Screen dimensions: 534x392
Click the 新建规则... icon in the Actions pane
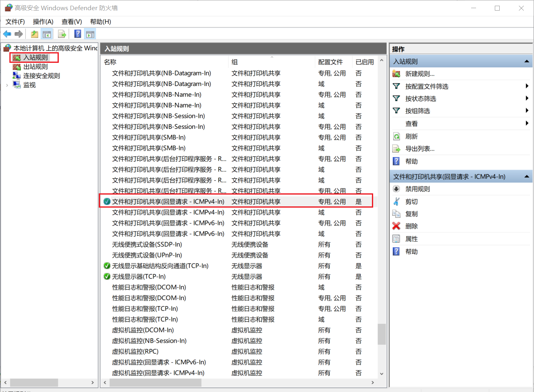click(x=396, y=74)
